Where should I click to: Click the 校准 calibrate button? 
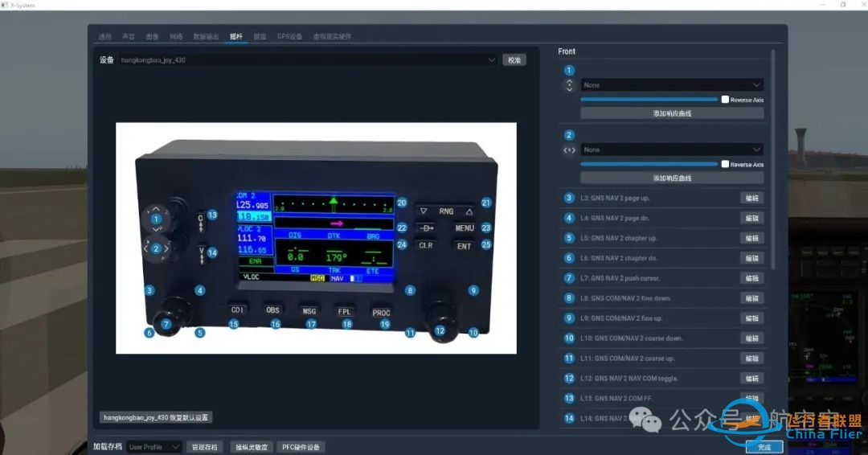[x=514, y=59]
